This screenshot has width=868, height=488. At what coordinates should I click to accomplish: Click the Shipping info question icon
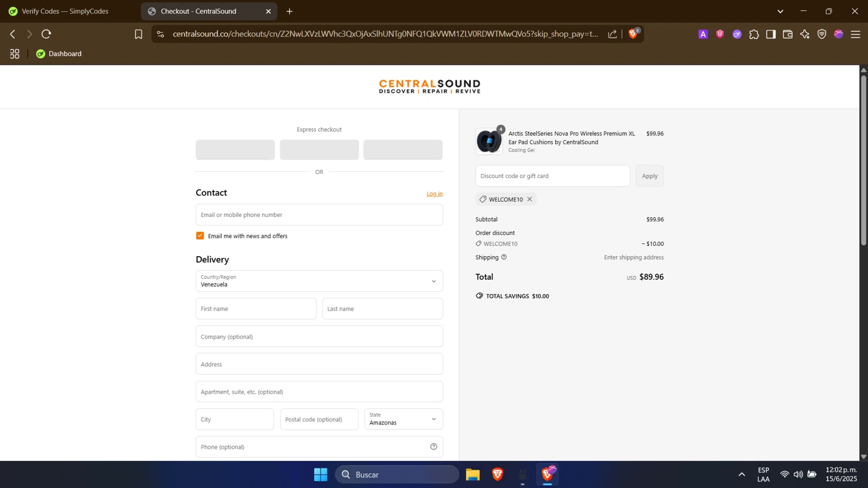point(504,257)
